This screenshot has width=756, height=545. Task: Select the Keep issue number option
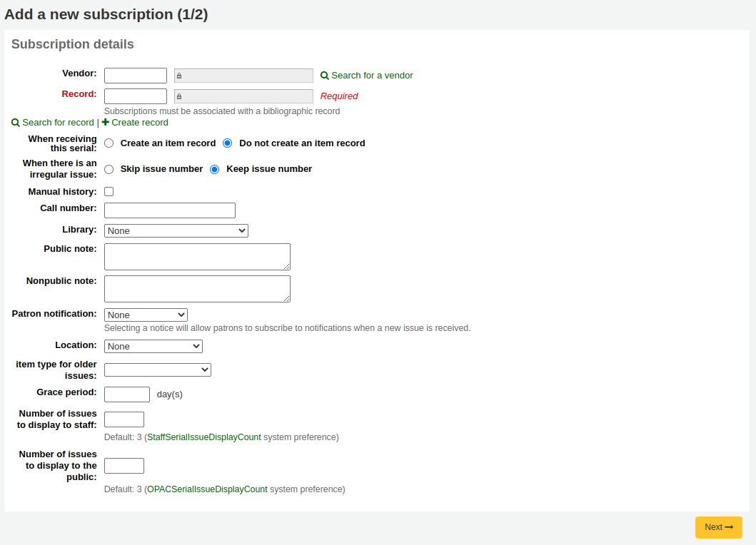coord(214,169)
